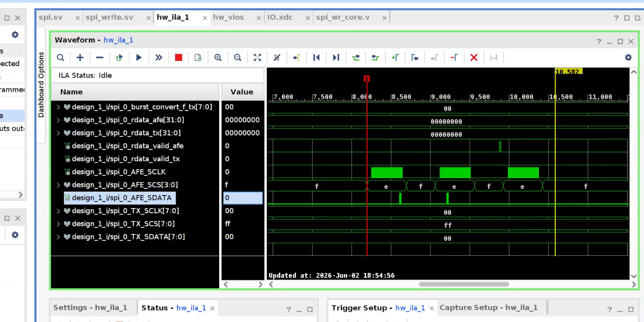Click yellow cursor flag 10,582
Screen dimensions: 644x322
[568, 71]
